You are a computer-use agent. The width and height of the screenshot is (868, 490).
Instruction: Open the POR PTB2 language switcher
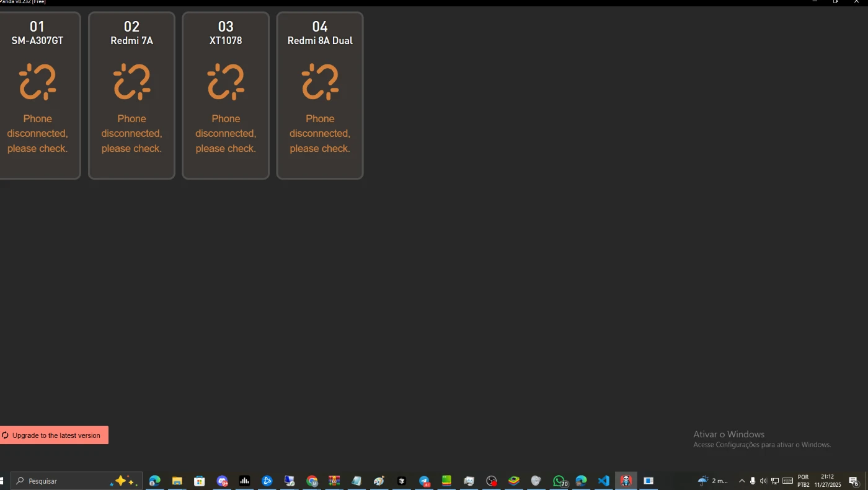(x=803, y=481)
